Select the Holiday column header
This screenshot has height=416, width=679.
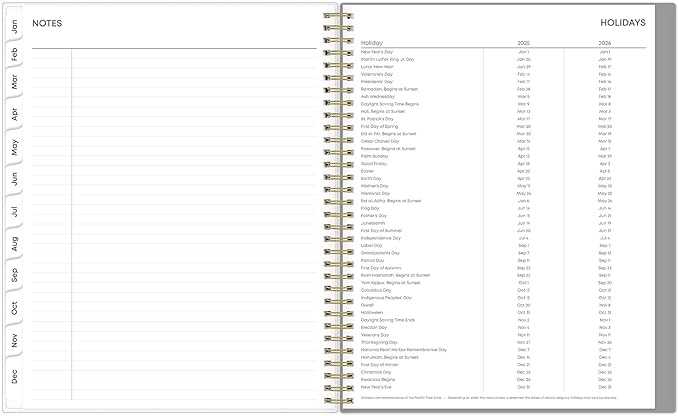(372, 43)
